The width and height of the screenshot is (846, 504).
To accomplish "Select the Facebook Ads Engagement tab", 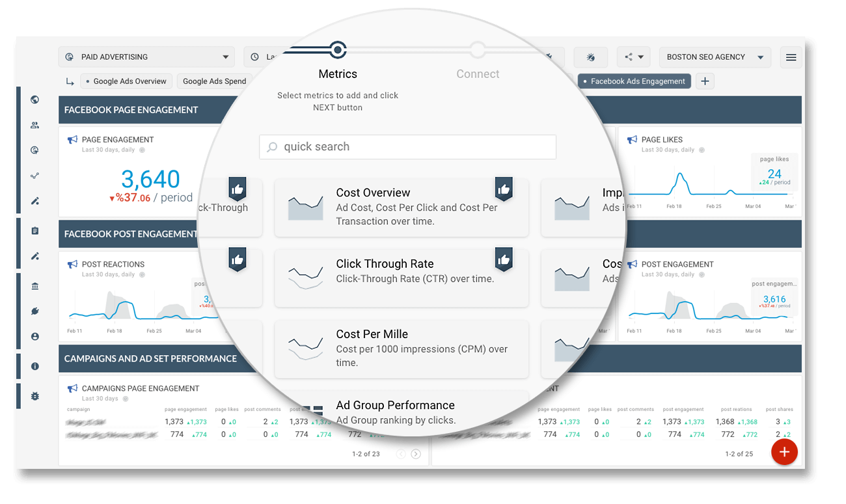I will point(634,81).
